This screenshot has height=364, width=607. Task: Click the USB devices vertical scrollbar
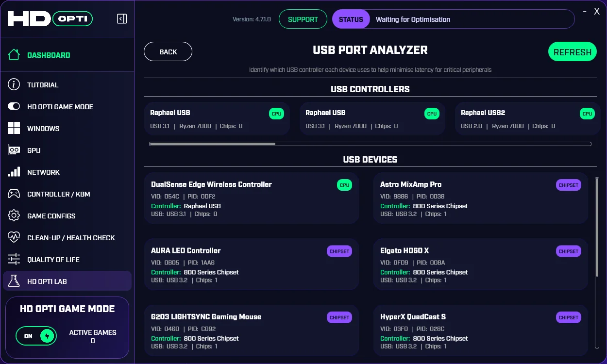pyautogui.click(x=597, y=227)
